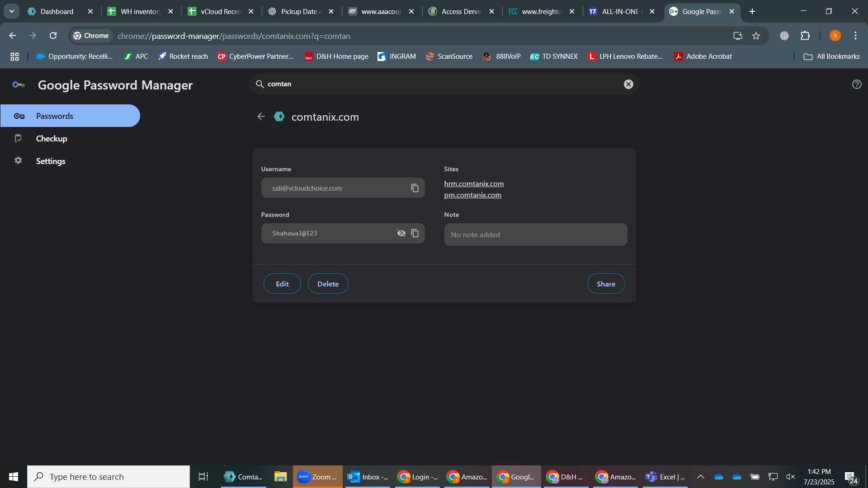This screenshot has width=868, height=488.
Task: Switch to the ALL-IN-ONE tab
Action: (622, 11)
